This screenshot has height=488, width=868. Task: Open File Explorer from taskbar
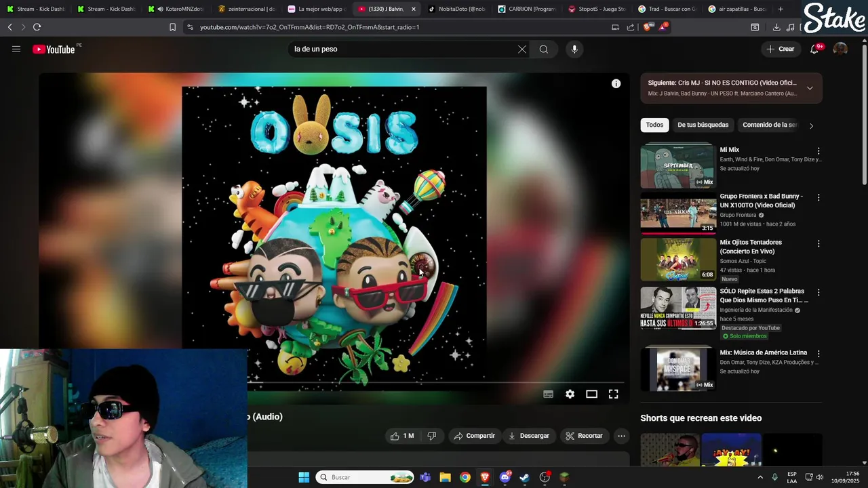(445, 477)
